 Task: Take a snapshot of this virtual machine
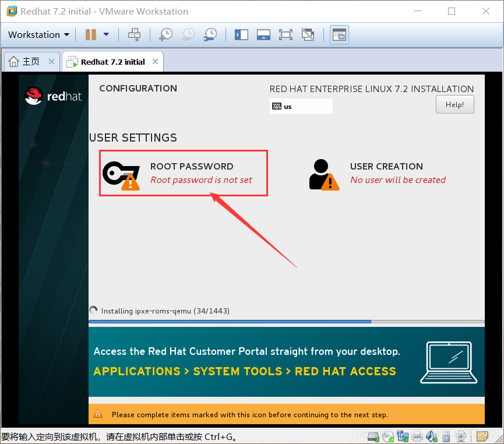[166, 34]
